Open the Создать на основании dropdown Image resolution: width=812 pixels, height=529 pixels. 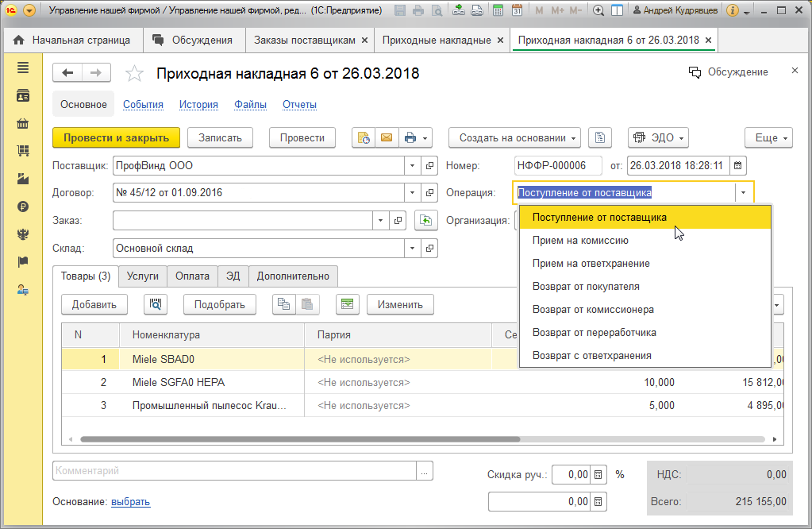(x=514, y=137)
